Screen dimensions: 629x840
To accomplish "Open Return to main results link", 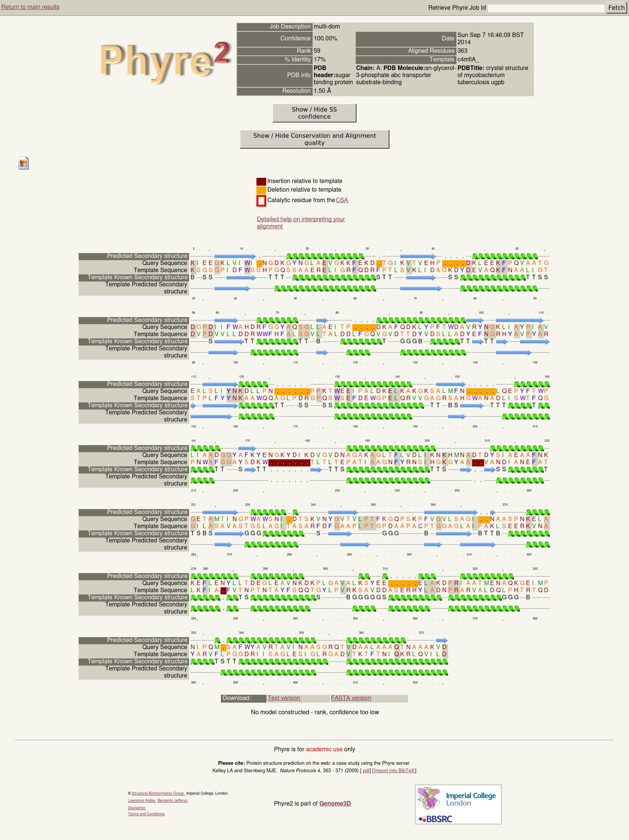I will point(30,7).
